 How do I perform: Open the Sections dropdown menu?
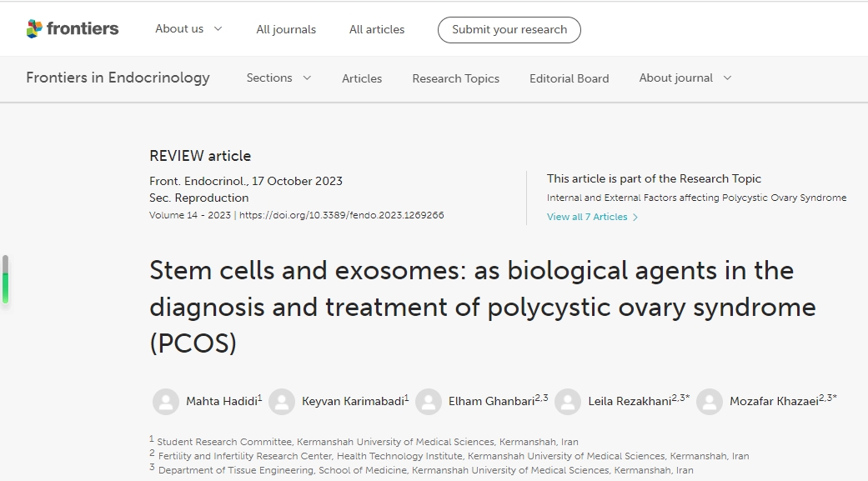tap(278, 78)
